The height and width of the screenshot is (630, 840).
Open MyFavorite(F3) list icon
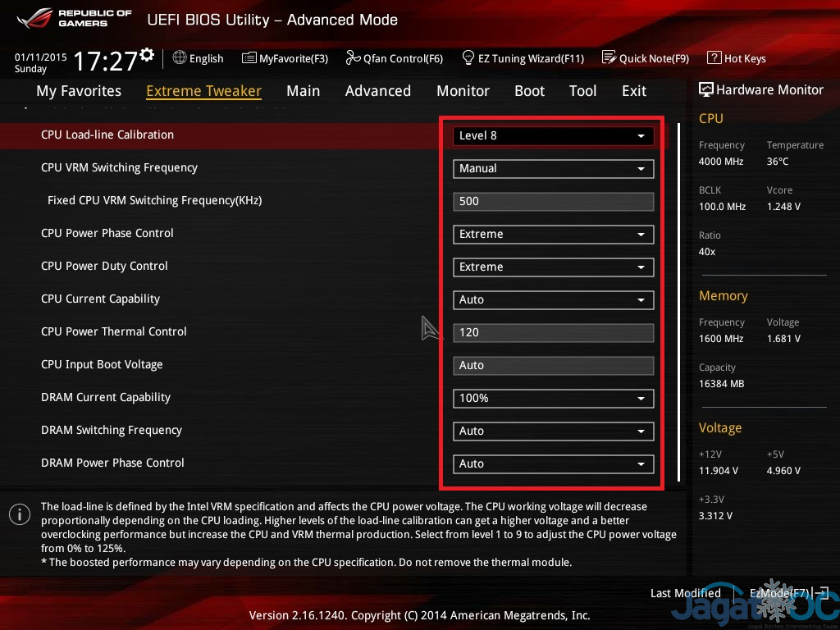point(249,58)
